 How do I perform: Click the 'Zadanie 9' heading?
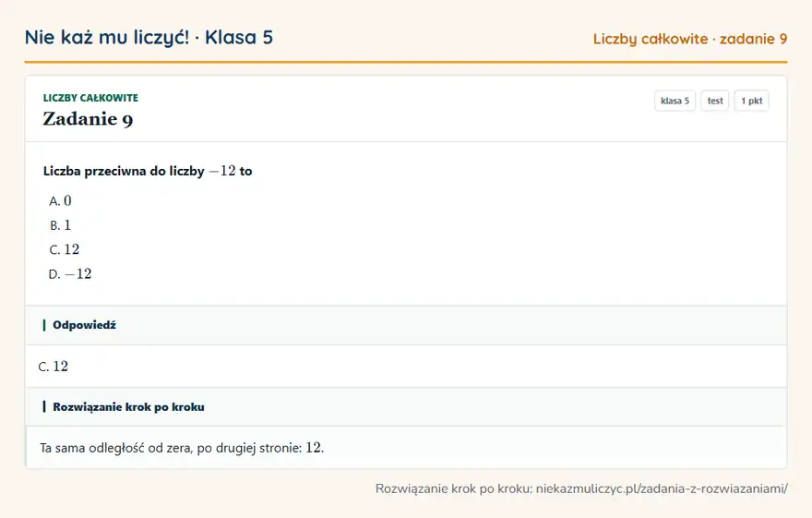[88, 119]
